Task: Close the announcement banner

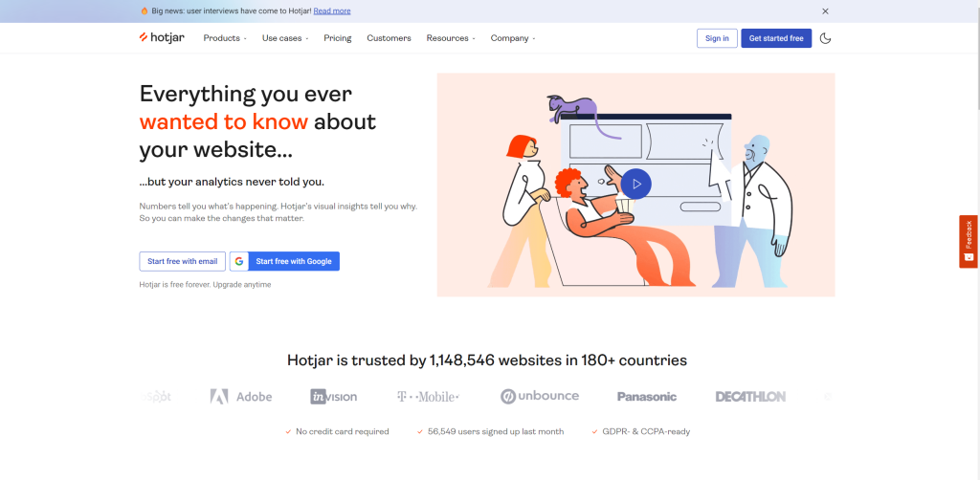Action: point(825,11)
